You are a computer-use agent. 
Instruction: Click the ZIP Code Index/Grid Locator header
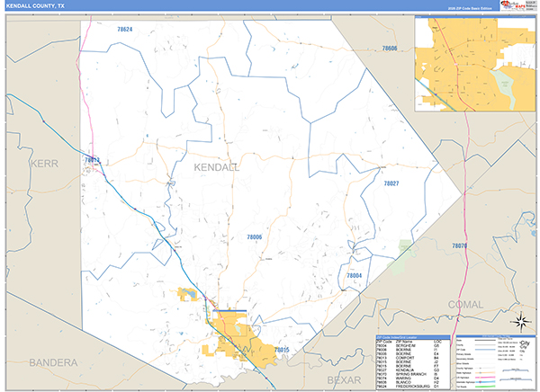pyautogui.click(x=413, y=337)
